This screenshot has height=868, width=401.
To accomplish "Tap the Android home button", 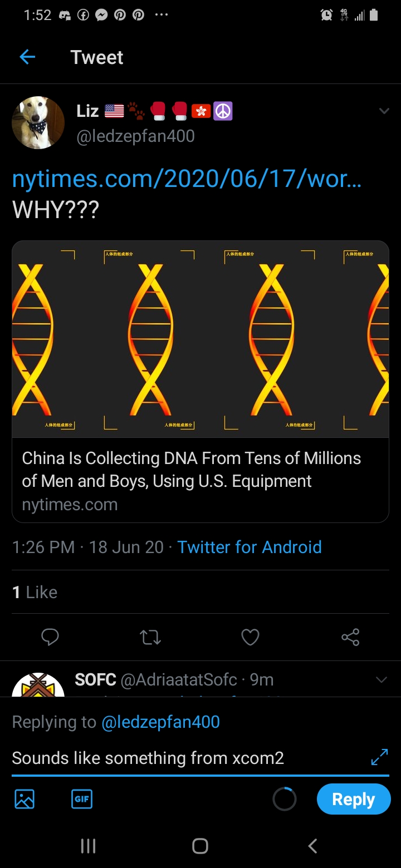I will [x=200, y=846].
